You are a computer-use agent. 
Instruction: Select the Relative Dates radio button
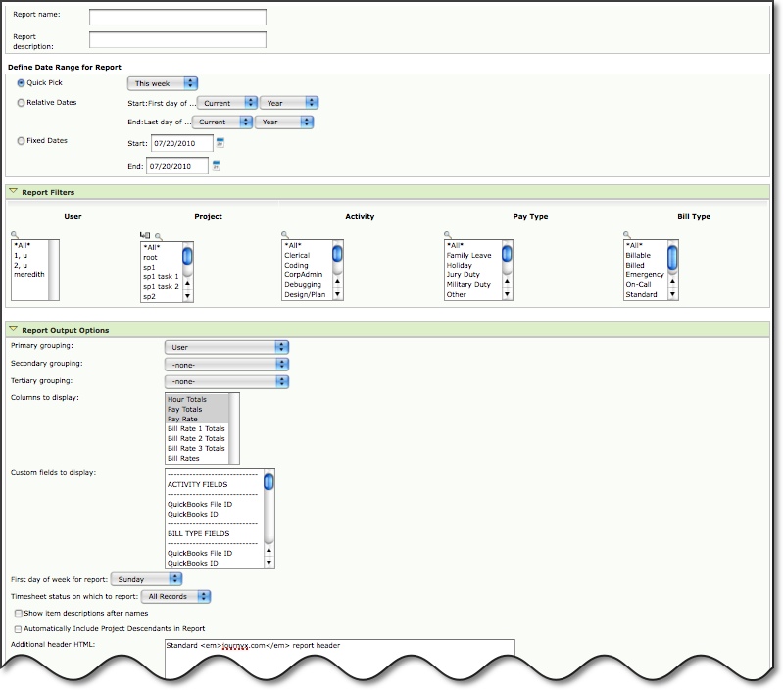[x=22, y=102]
